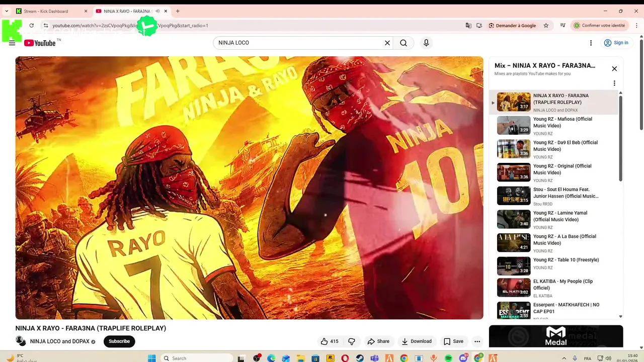Open a new browser tab
644x362 pixels.
click(178, 11)
